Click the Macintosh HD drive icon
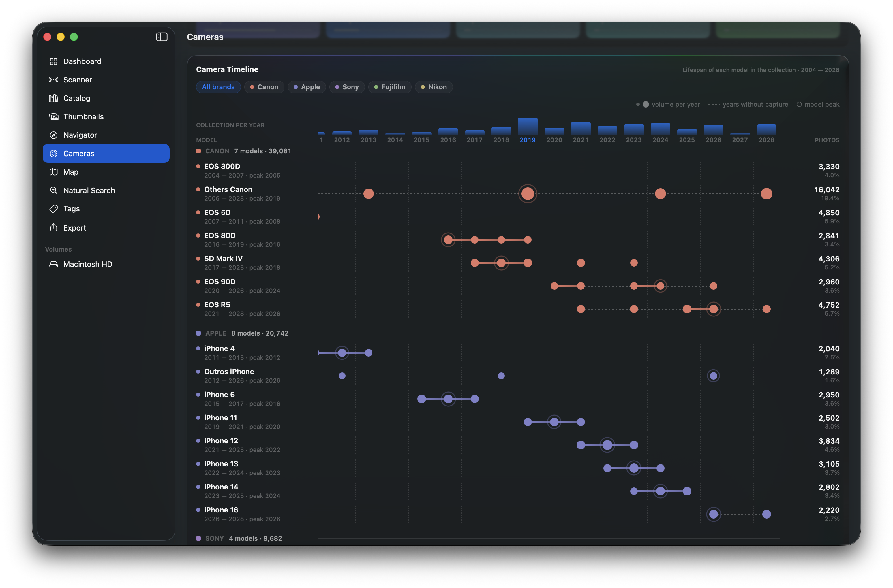Screen dimensions: 893x588 point(54,264)
